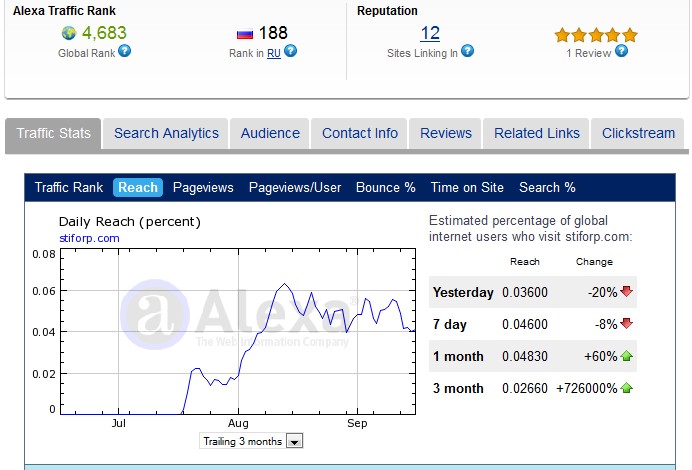
Task: Click the global rank value 4,683
Action: point(104,33)
